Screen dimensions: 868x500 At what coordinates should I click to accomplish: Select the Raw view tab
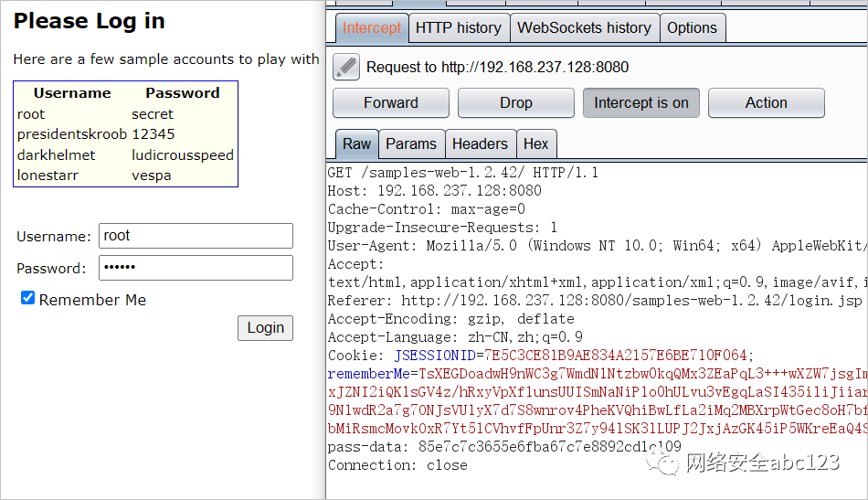click(x=356, y=144)
